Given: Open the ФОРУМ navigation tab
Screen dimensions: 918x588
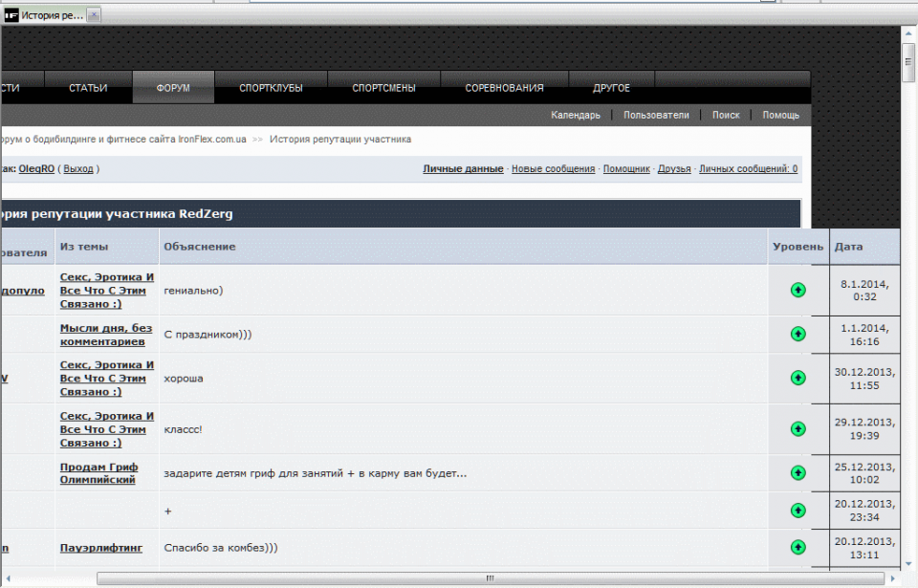Looking at the screenshot, I should pos(173,88).
